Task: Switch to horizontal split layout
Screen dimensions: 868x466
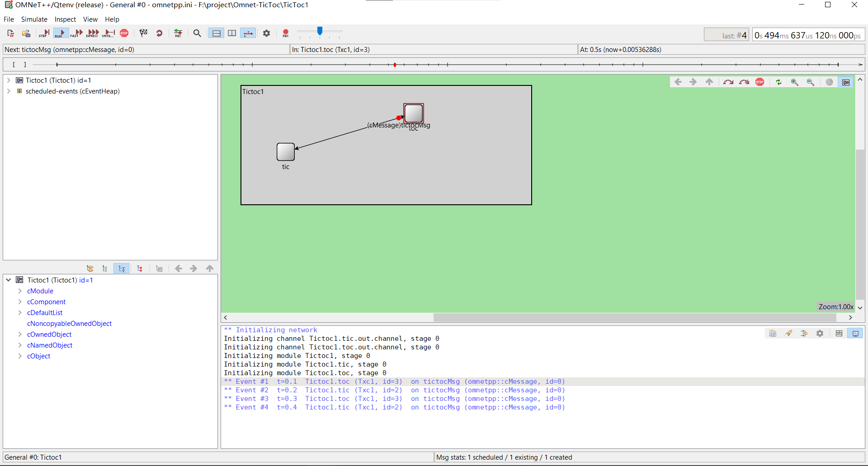Action: 217,33
